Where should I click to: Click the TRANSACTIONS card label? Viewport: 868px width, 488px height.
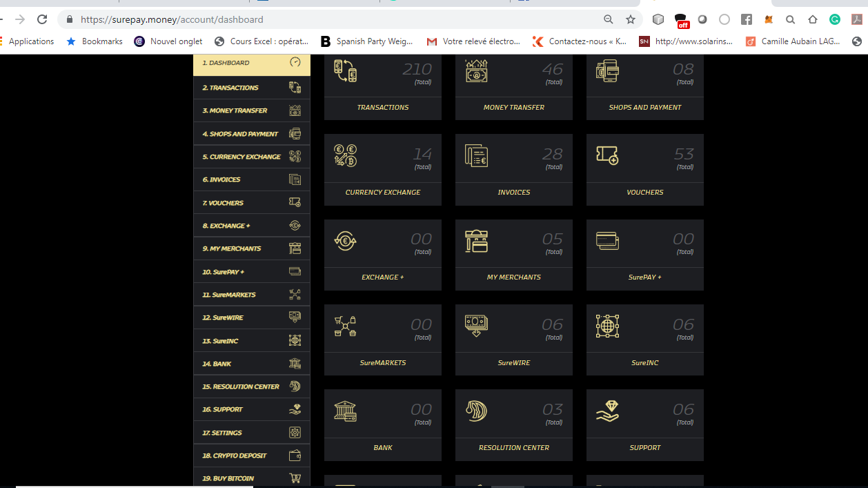pyautogui.click(x=383, y=108)
